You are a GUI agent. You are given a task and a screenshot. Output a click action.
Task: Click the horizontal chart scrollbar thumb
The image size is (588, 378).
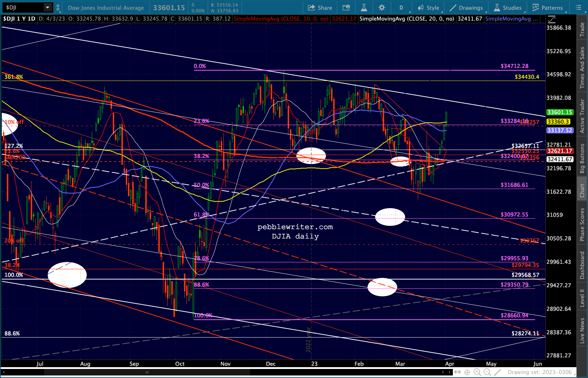coord(147,372)
